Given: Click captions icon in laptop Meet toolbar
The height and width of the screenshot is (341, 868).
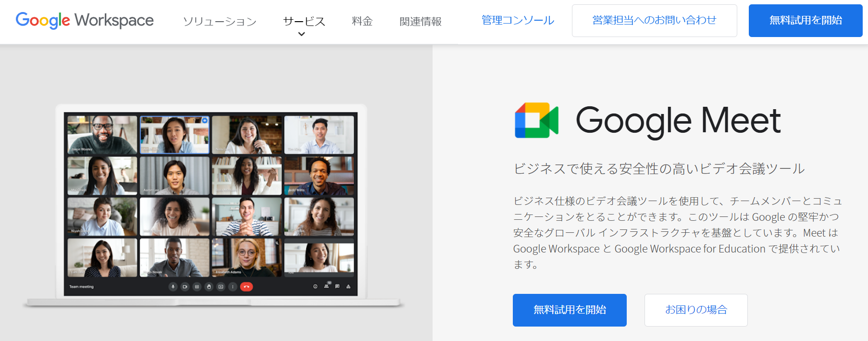Looking at the screenshot, I should pyautogui.click(x=197, y=287).
